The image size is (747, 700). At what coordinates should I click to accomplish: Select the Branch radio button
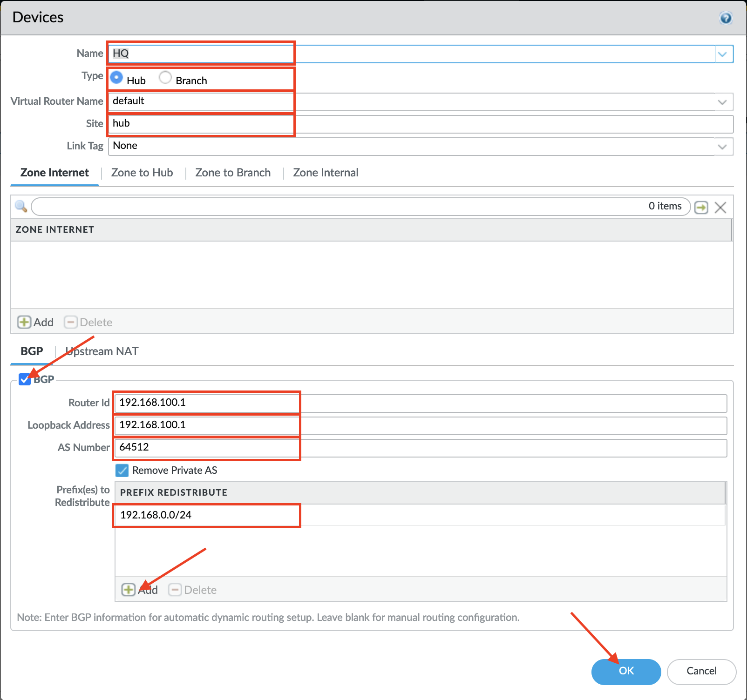tap(165, 77)
